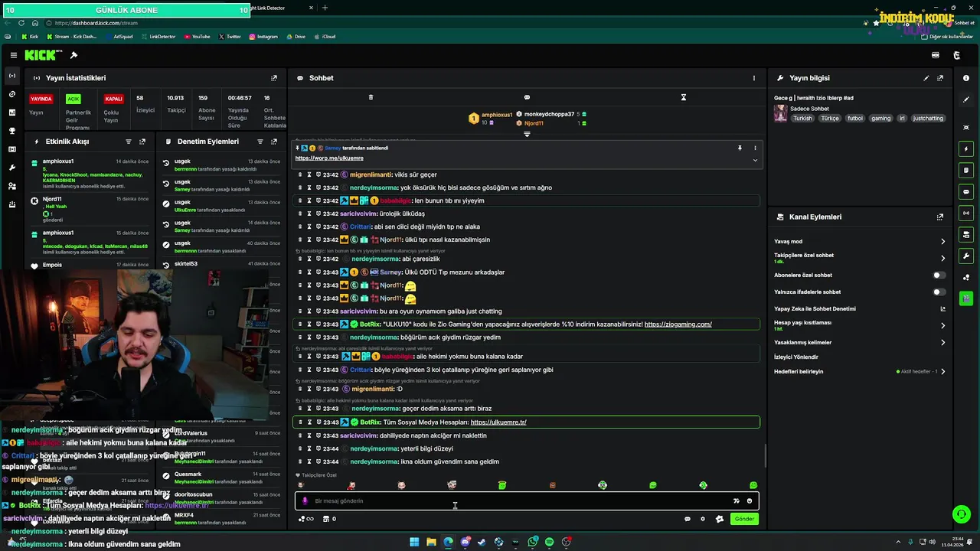
Task: Open Yapay Zeka ile Sohbet Denetimi external link
Action: 943,309
